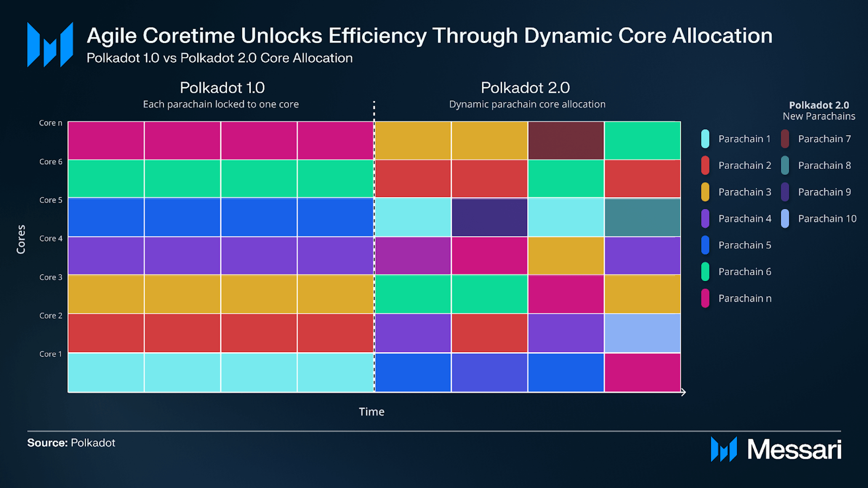
Task: Click the Parachain 5 legend label
Action: tap(744, 245)
